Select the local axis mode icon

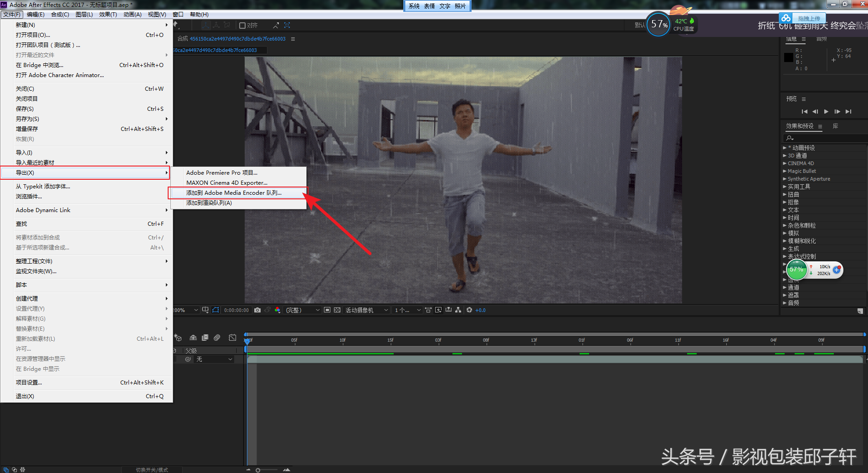point(206,26)
